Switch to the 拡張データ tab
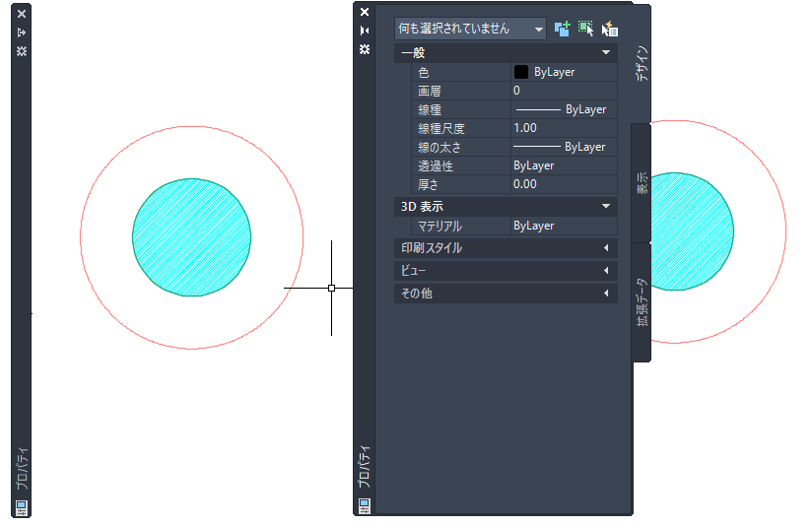The height and width of the screenshot is (525, 812). (643, 301)
